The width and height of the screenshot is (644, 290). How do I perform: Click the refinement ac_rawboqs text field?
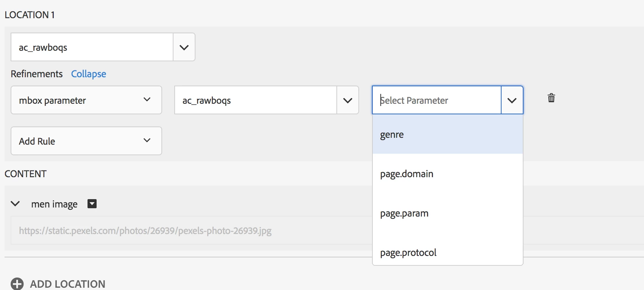(x=256, y=100)
